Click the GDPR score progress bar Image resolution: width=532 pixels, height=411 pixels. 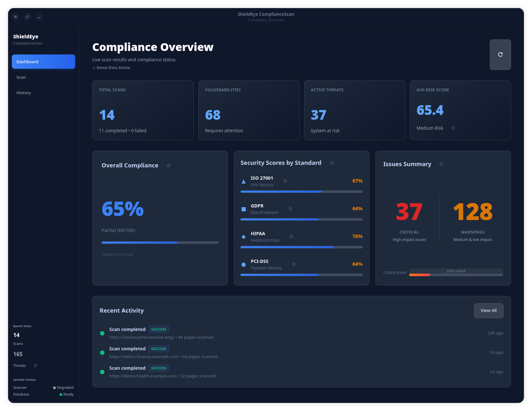(301, 219)
